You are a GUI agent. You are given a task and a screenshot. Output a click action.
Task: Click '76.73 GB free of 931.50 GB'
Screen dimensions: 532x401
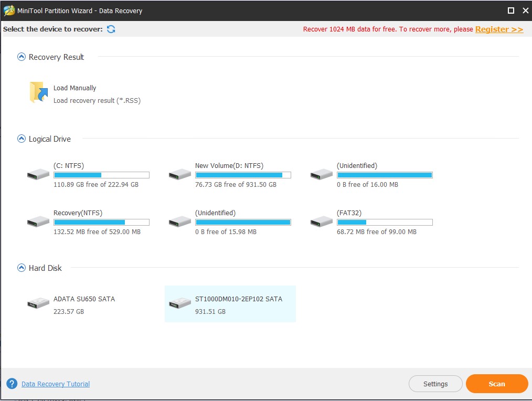click(236, 184)
